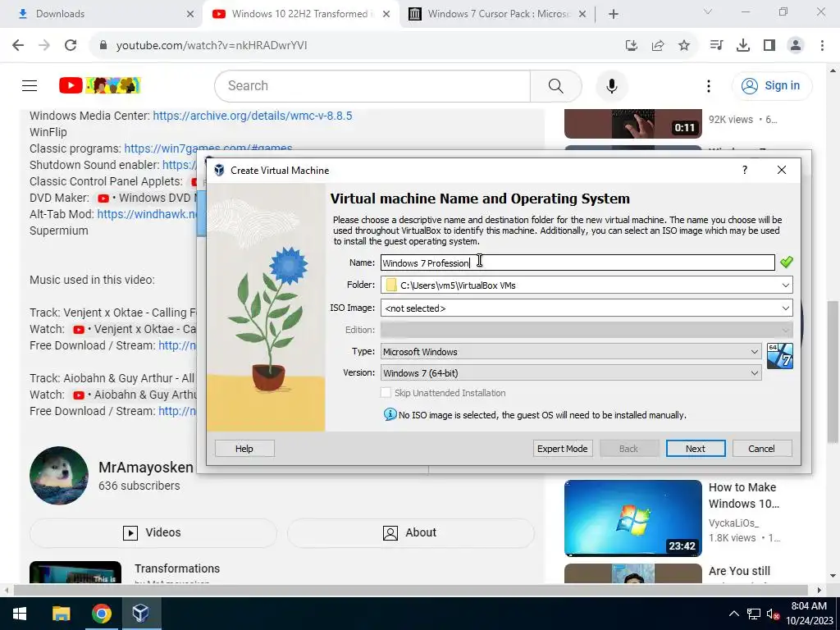This screenshot has width=840, height=630.
Task: Click the horizontal page scrollbar
Action: (410, 590)
